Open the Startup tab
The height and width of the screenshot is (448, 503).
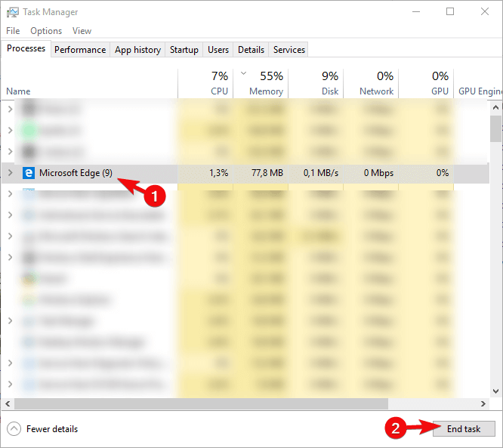pos(184,50)
